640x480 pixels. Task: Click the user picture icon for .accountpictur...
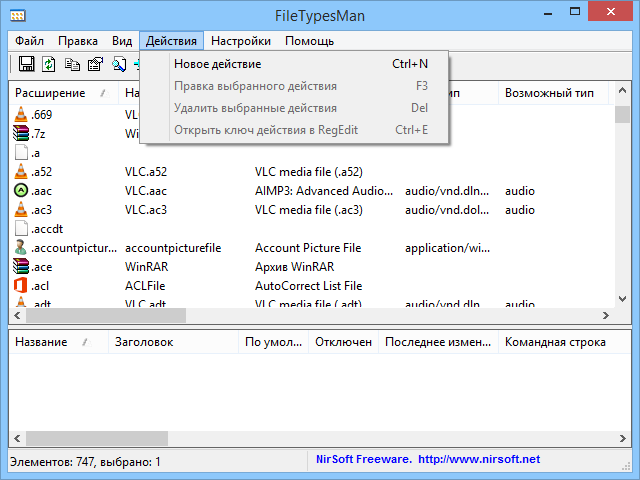click(21, 248)
